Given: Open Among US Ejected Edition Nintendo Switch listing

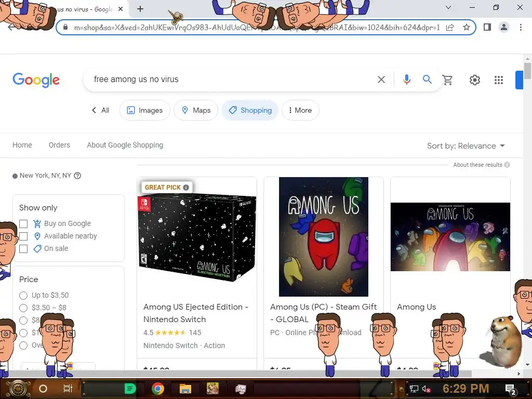Looking at the screenshot, I should [x=196, y=313].
